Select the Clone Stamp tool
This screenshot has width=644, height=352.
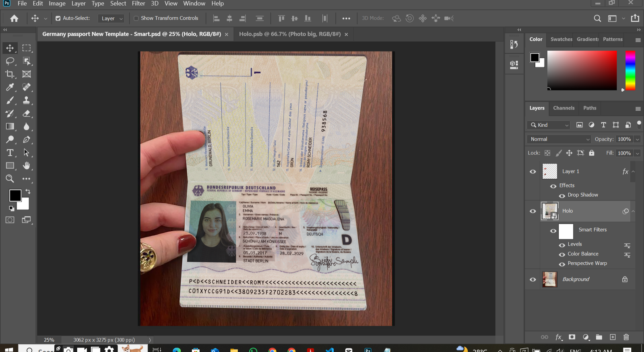pyautogui.click(x=27, y=100)
